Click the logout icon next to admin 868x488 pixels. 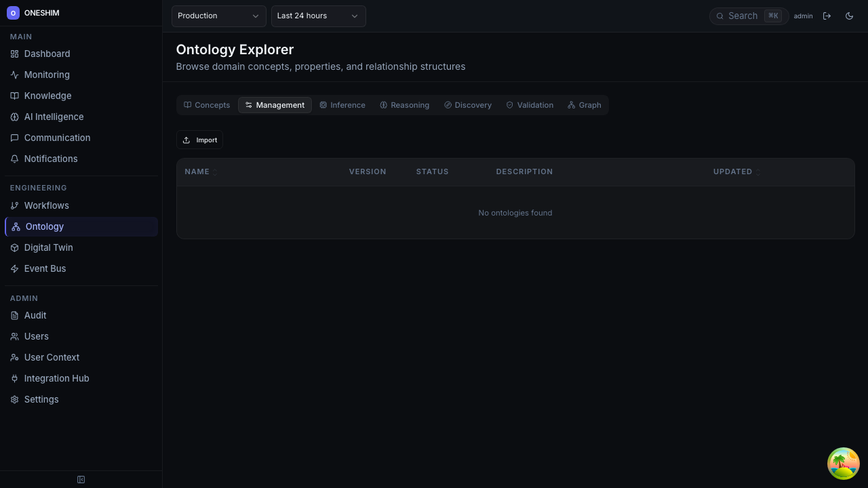[x=827, y=16]
